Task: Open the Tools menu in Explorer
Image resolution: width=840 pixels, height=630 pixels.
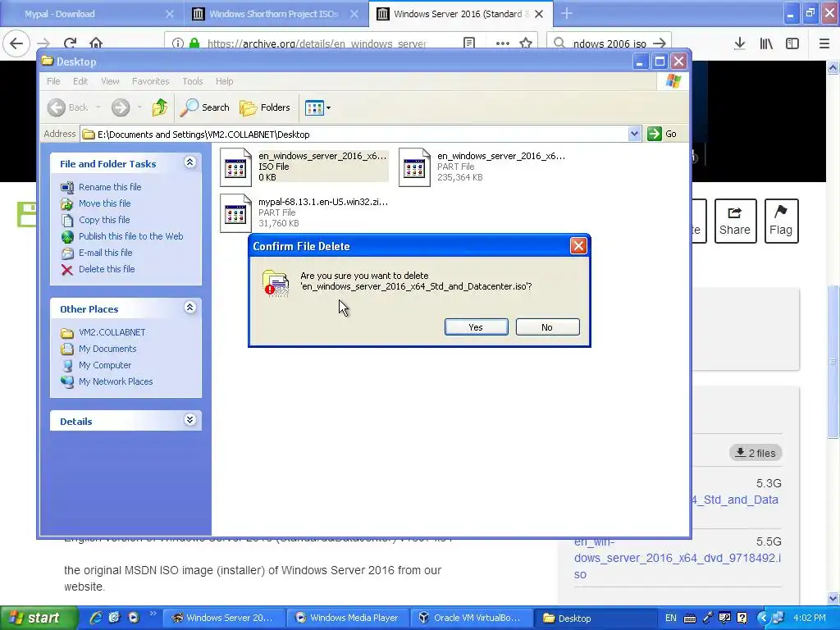Action: click(192, 81)
